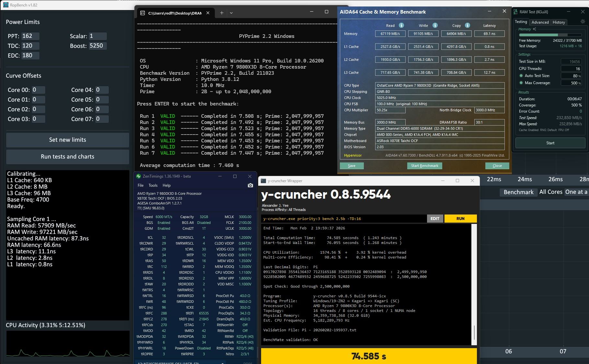The width and height of the screenshot is (589, 364).
Task: Click the Hypervisor label in AIDA64
Action: tap(352, 155)
